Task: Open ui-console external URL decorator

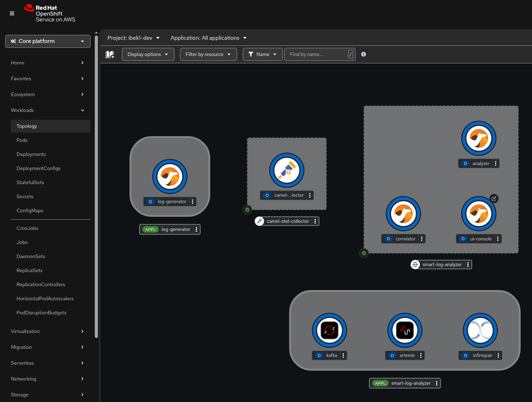Action: [x=494, y=199]
